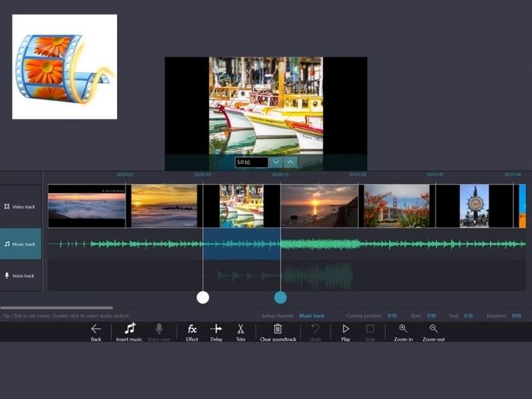The image size is (532, 399).
Task: Click the Current position 0:10 value
Action: coord(392,316)
